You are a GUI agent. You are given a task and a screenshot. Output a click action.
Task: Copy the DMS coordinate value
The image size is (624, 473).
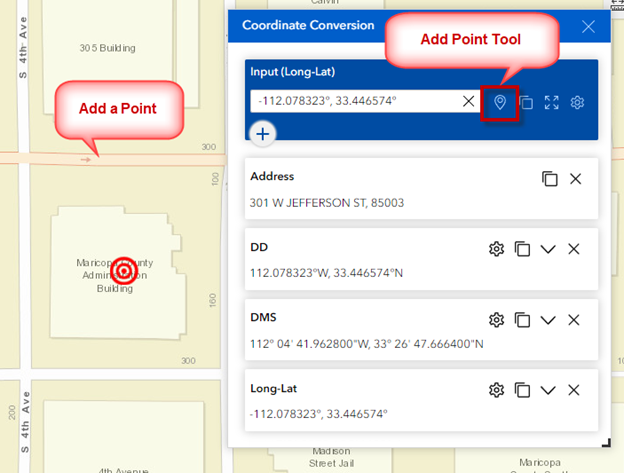tap(522, 320)
